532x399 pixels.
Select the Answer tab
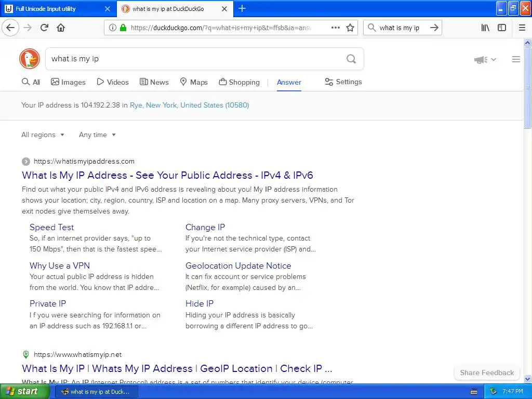pos(289,82)
